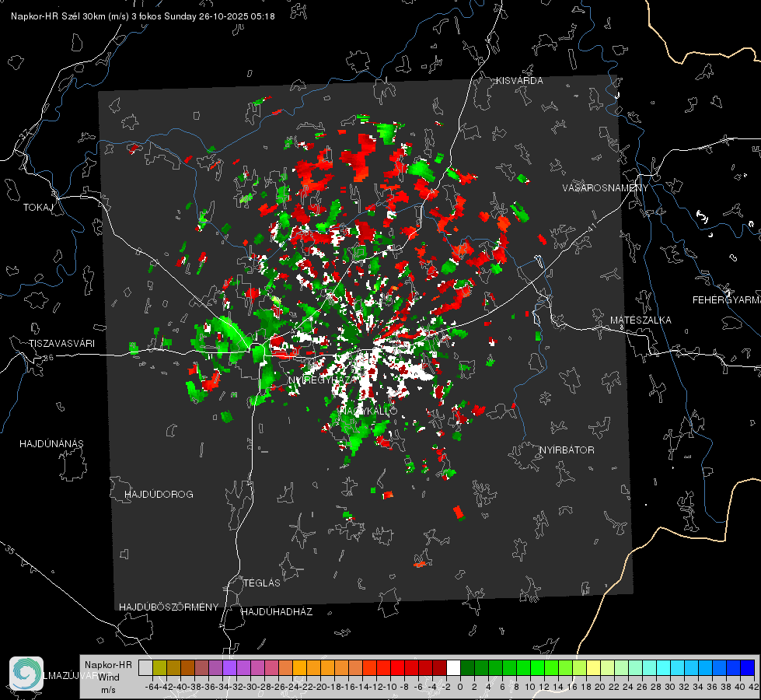Pick the deep blue rightmost legend swatch
The width and height of the screenshot is (761, 700).
pyautogui.click(x=748, y=667)
